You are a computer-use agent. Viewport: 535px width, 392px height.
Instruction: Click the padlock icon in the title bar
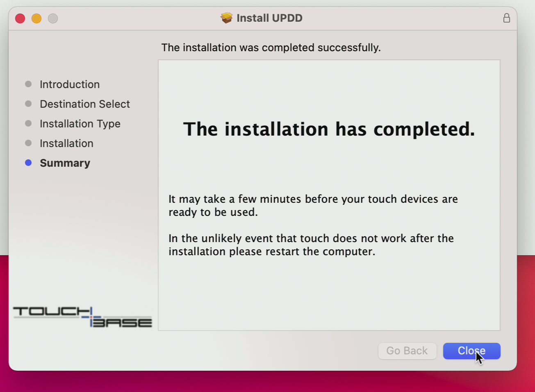(507, 18)
